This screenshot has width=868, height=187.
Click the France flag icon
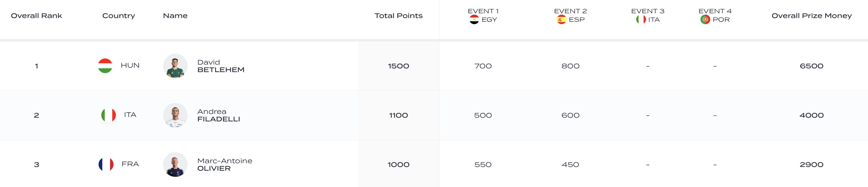tap(106, 164)
